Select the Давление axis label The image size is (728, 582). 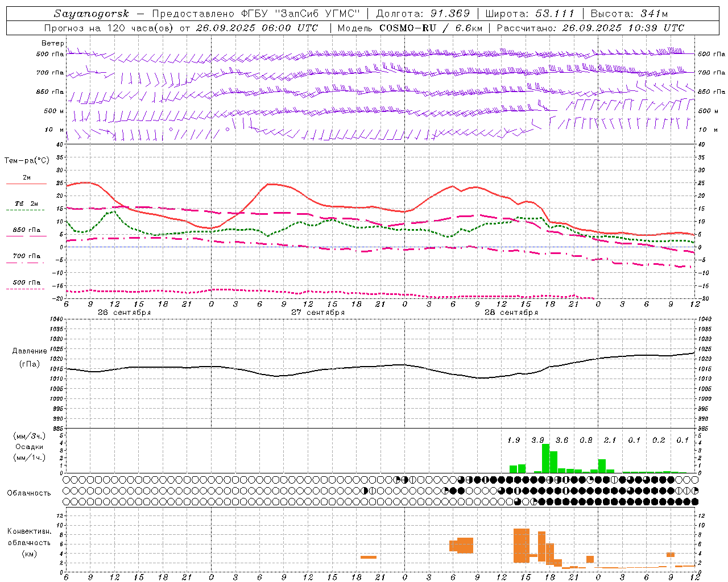[x=30, y=351]
